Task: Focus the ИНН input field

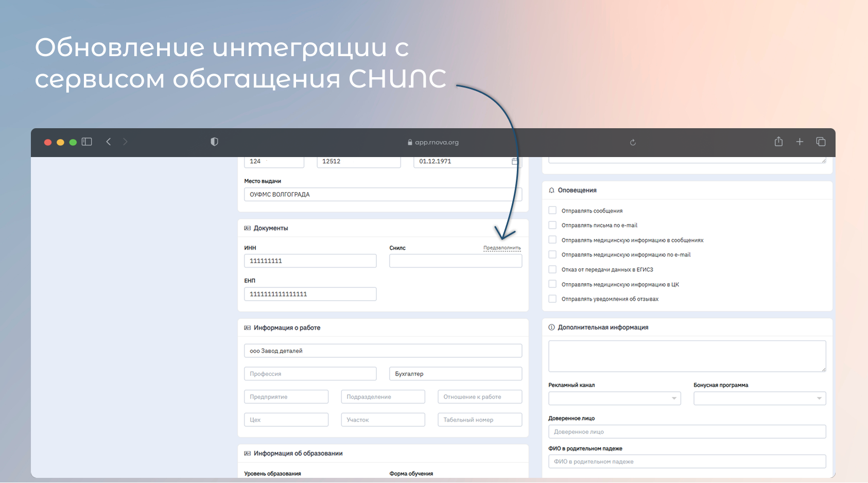Action: (310, 261)
